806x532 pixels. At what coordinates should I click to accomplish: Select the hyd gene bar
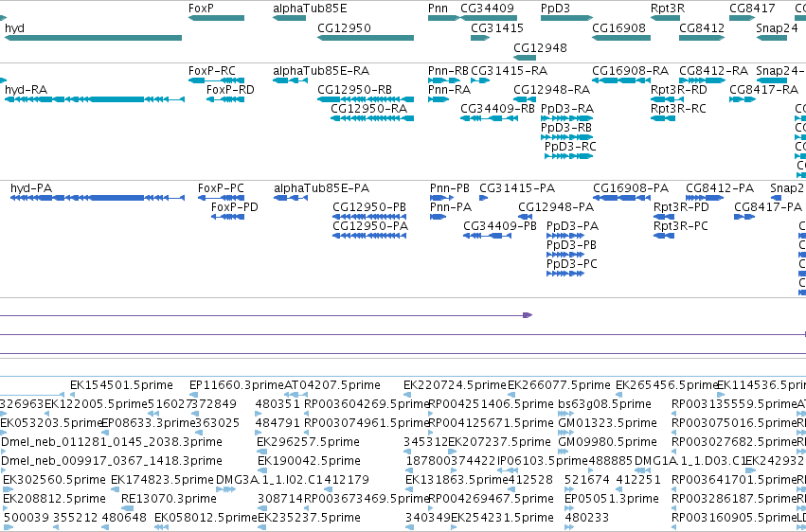coord(93,38)
